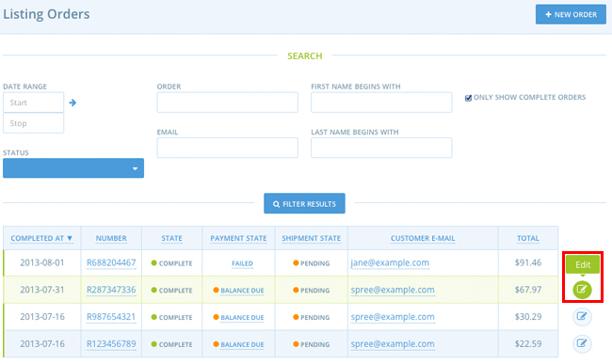Select the $22.59 total cell
The height and width of the screenshot is (364, 612).
pos(528,343)
